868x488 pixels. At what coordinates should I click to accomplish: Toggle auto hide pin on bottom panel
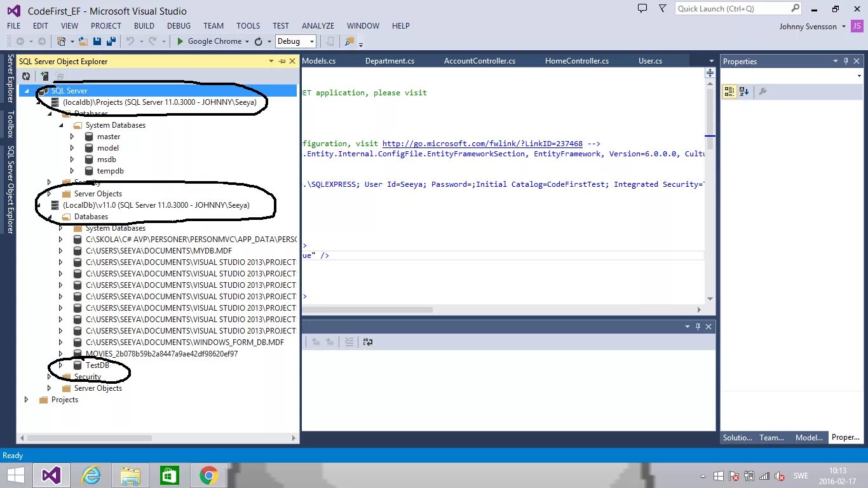click(698, 326)
